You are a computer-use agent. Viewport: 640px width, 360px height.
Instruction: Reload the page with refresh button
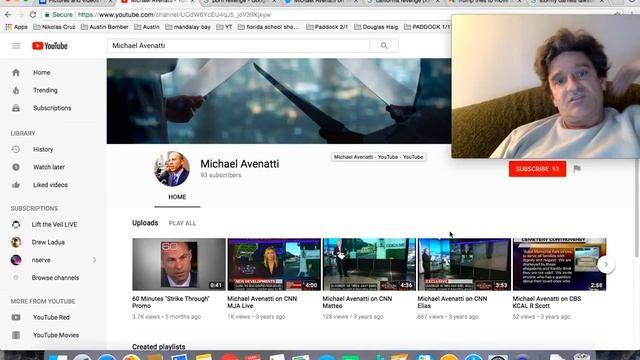[x=33, y=15]
